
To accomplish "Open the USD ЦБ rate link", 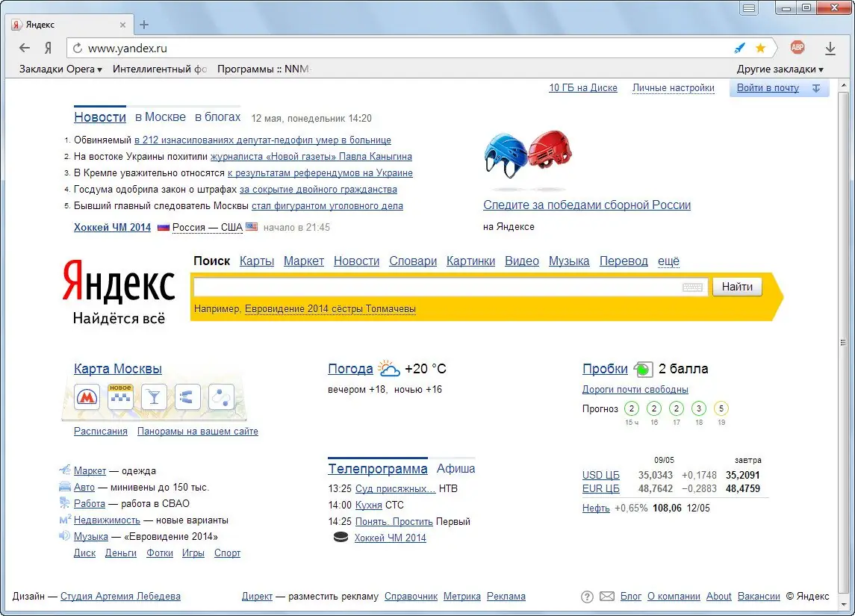I will 601,475.
